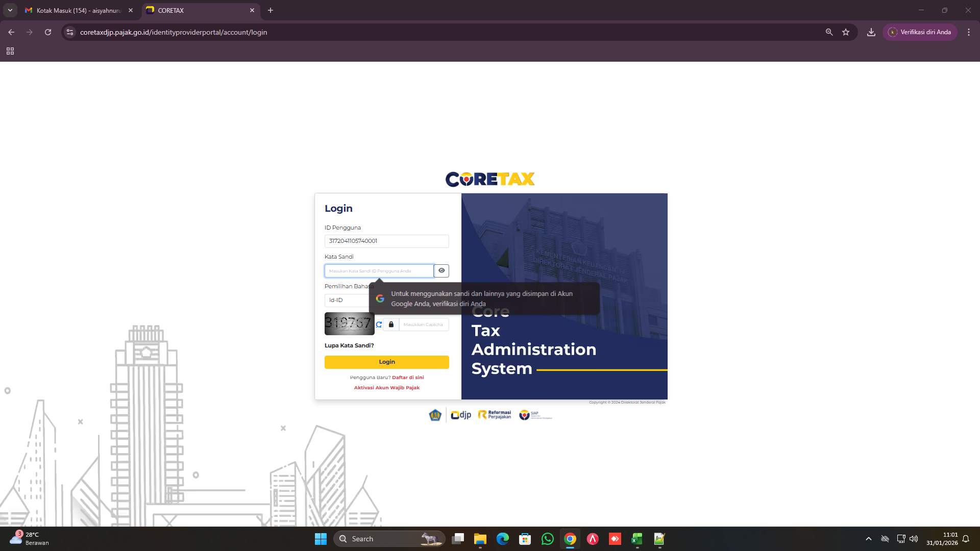Toggle the hidden icons chevron in system tray
This screenshot has width=980, height=551.
click(868, 539)
